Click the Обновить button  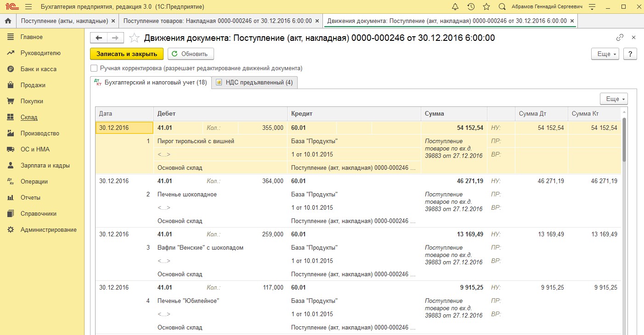coord(191,54)
